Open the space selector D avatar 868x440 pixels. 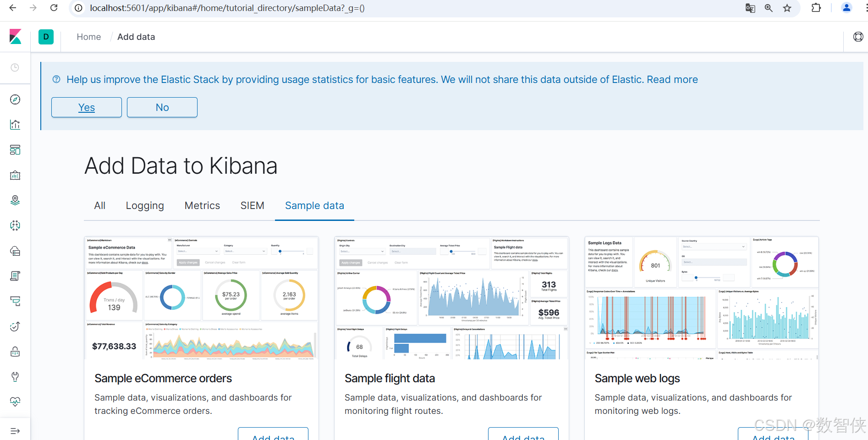tap(46, 37)
